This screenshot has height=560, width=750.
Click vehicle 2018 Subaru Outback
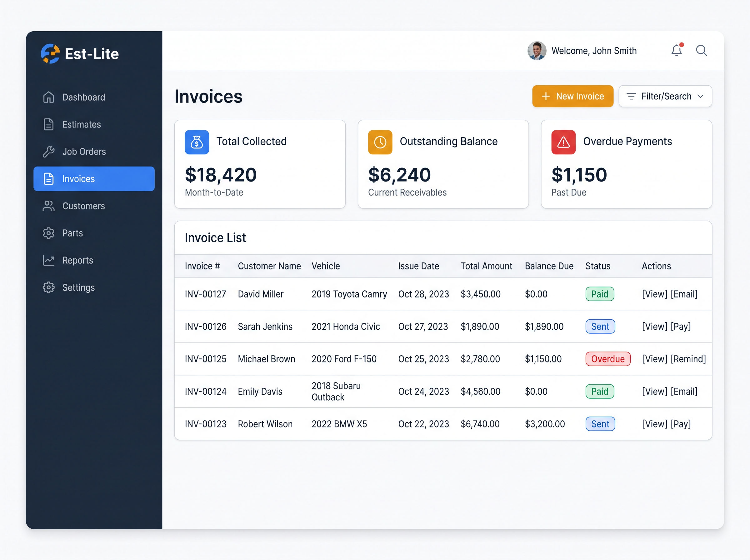[x=336, y=392]
